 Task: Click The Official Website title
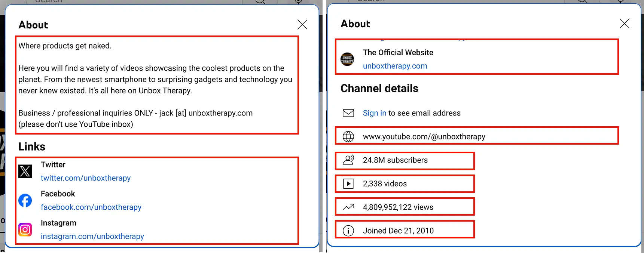click(x=398, y=52)
